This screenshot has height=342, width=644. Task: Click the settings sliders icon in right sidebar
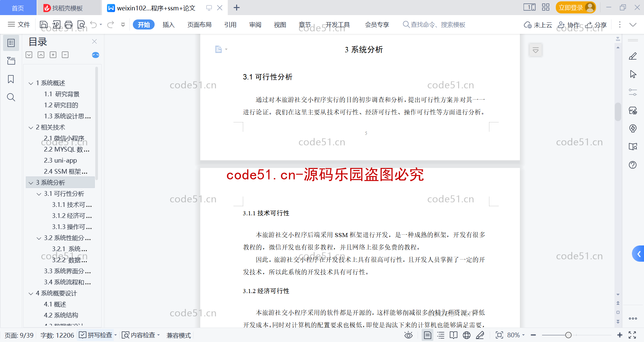pyautogui.click(x=633, y=92)
